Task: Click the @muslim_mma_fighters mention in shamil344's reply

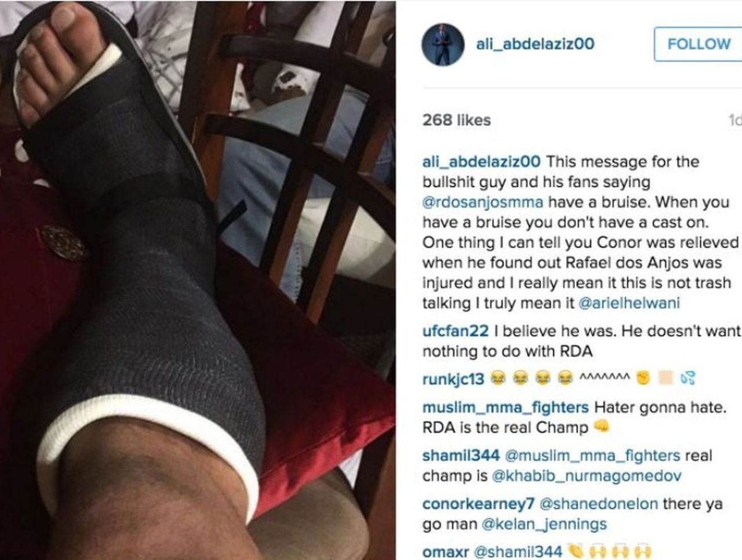Action: click(592, 456)
